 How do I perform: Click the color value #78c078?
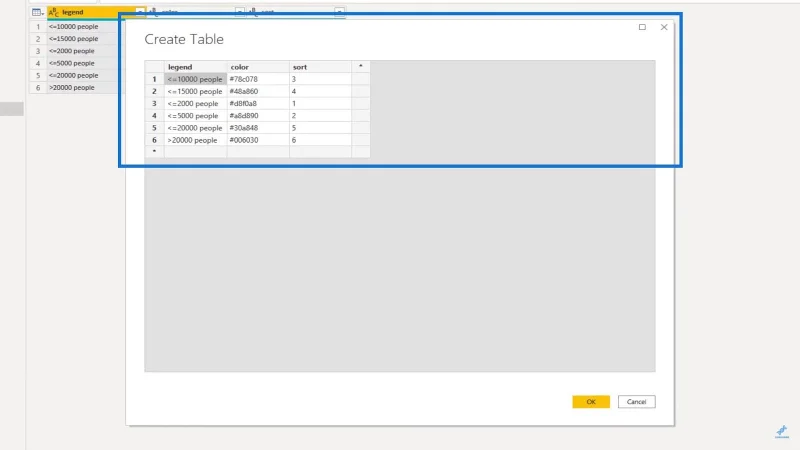coord(258,79)
